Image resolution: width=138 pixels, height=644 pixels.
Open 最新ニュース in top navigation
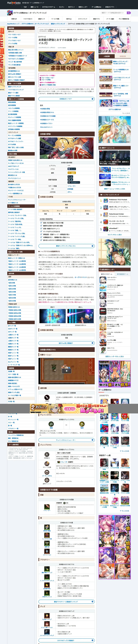pos(35,7)
